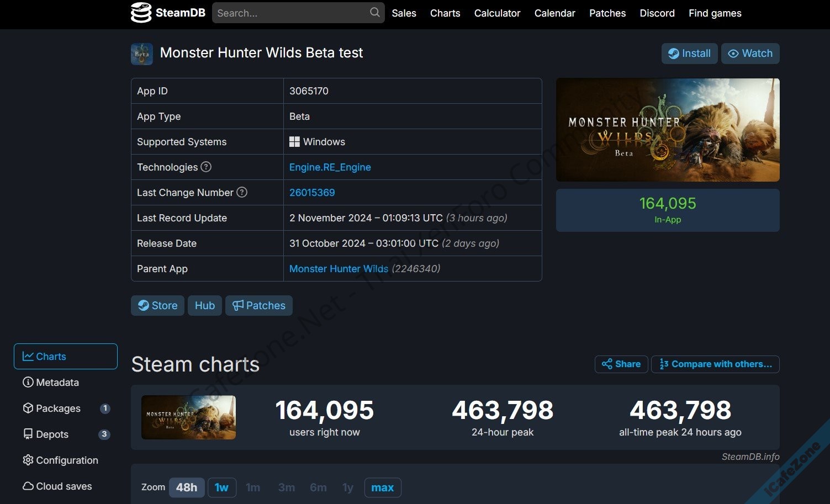The height and width of the screenshot is (504, 830).
Task: Open Cloud saves in the sidebar
Action: click(57, 486)
